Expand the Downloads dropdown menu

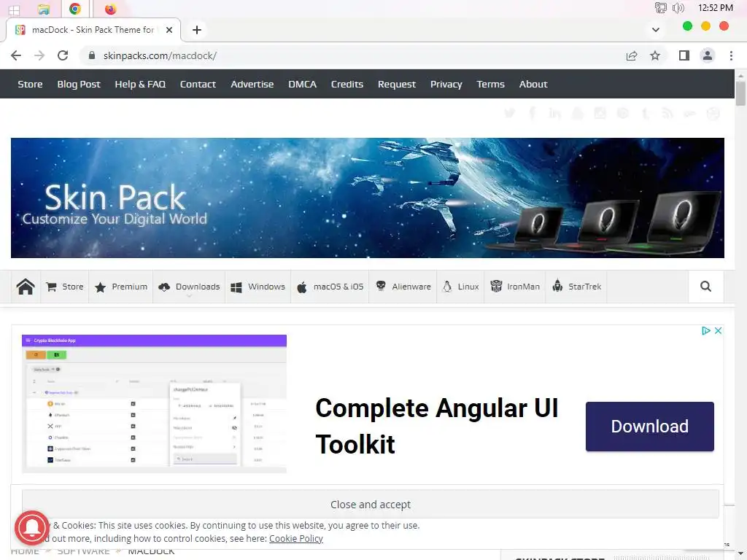(189, 287)
